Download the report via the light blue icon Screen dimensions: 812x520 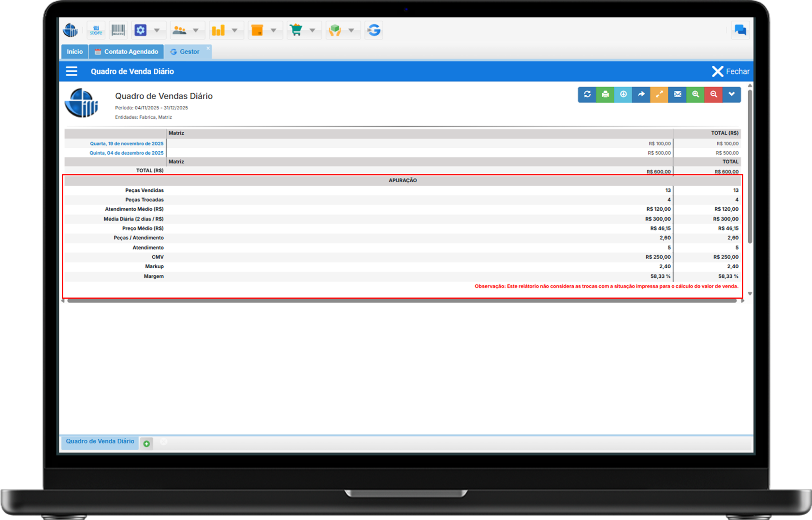pyautogui.click(x=623, y=94)
